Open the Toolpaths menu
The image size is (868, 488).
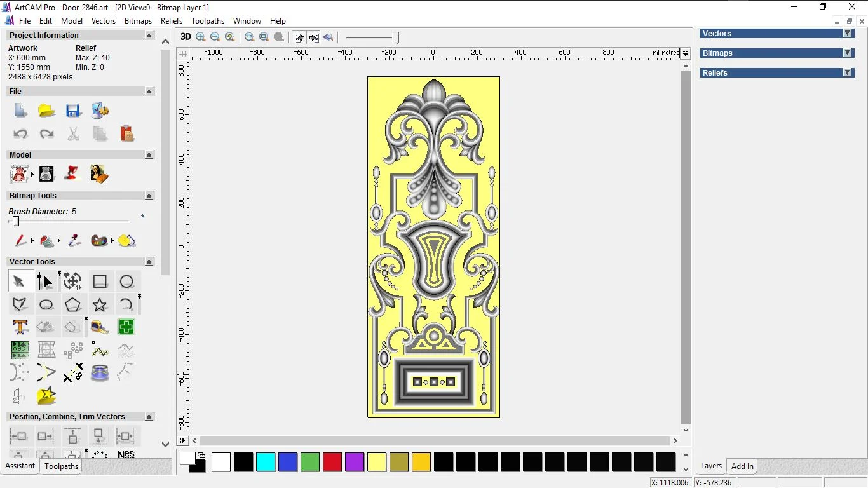[208, 21]
